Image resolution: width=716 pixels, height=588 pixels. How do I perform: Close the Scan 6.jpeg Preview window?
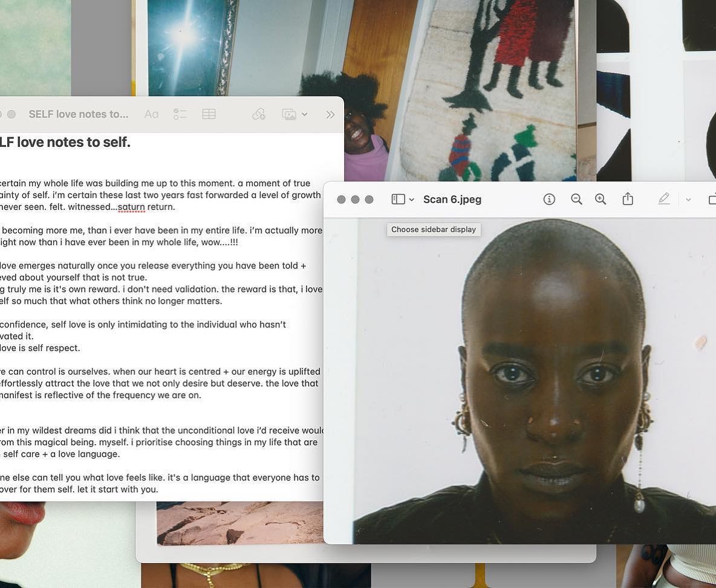[x=341, y=199]
